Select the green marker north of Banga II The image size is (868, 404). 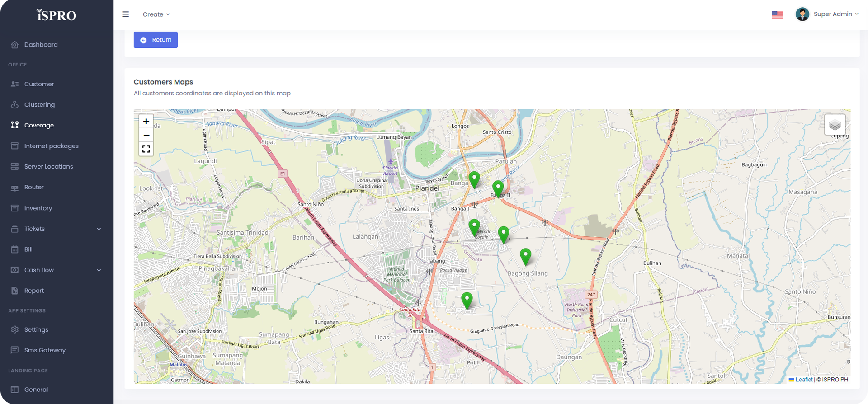(x=474, y=180)
